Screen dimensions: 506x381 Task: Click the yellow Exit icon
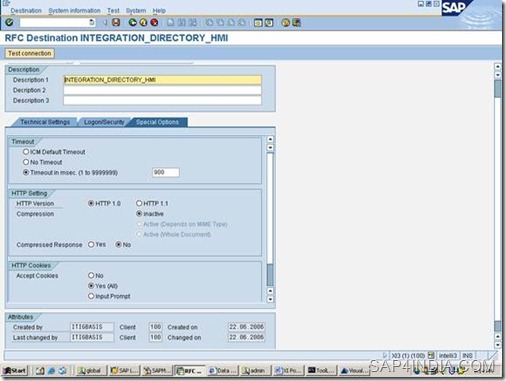coord(143,22)
